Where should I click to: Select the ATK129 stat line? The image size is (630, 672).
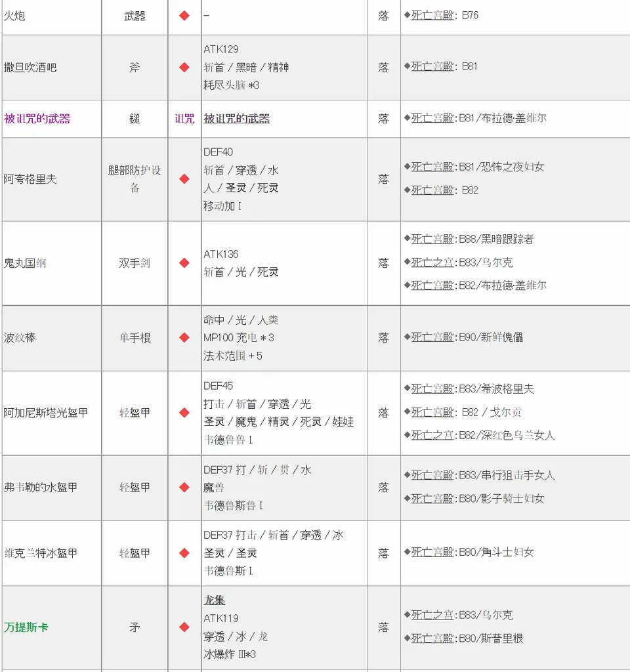click(x=220, y=49)
